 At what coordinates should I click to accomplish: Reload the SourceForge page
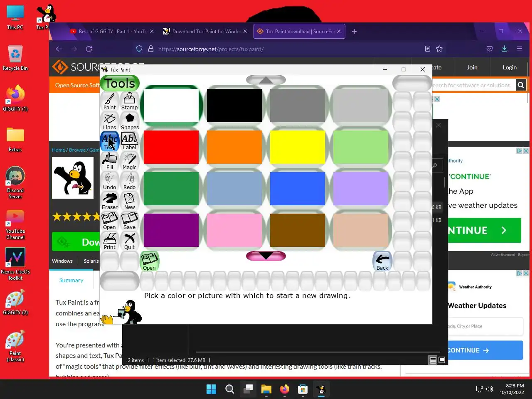tap(89, 49)
